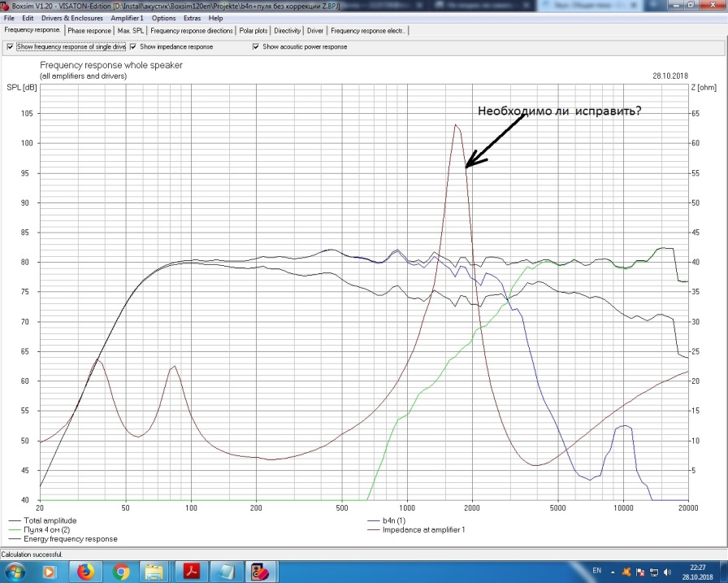728x583 pixels.
Task: Open Windows Explorer folder icon in taskbar
Action: [157, 572]
